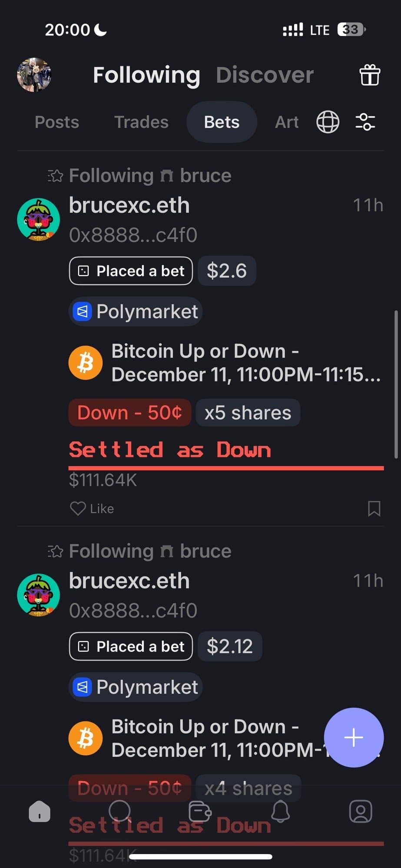
Task: Tap the first Polymarket tag
Action: coord(136,312)
